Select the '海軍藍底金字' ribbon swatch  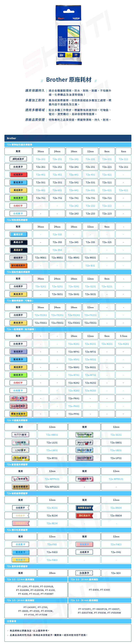tap(84, 508)
